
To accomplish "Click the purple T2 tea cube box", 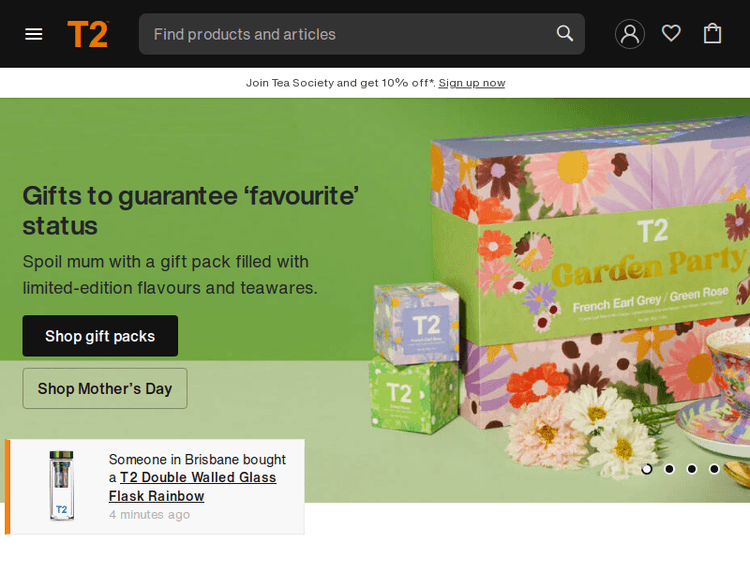I will pos(416,323).
